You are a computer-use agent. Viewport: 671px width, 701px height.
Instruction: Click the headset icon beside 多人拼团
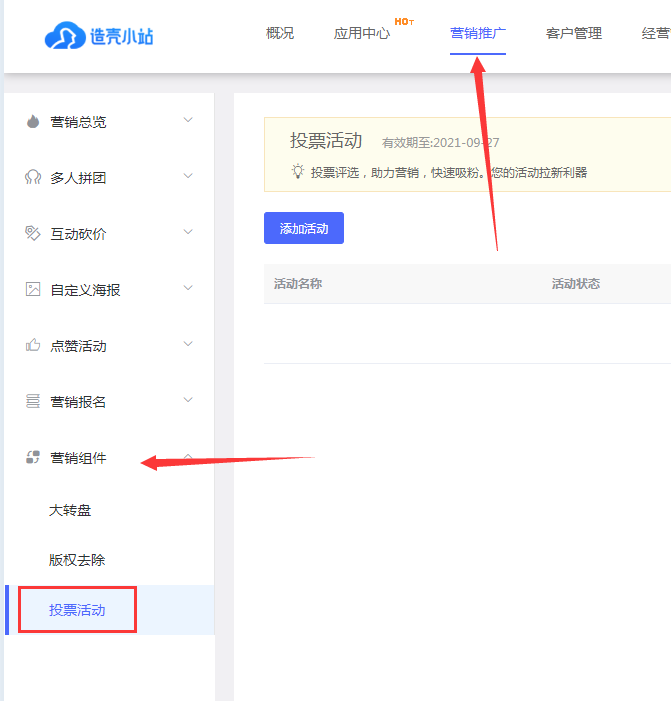(x=33, y=177)
